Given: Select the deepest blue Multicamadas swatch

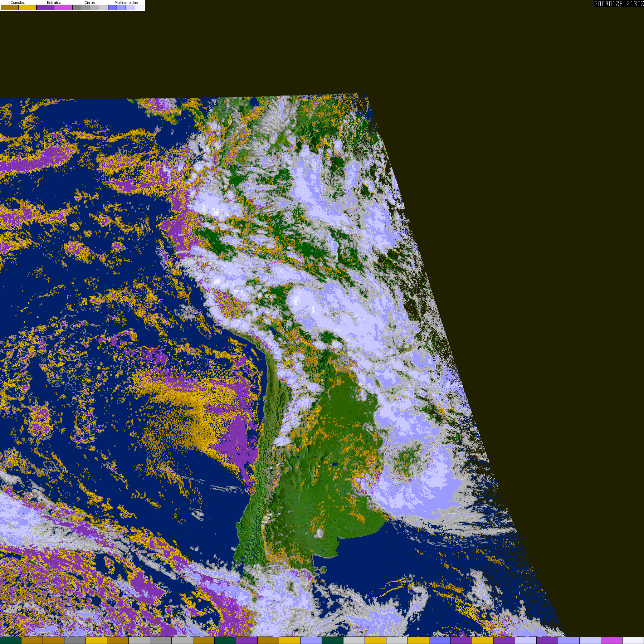Looking at the screenshot, I should (112, 7).
